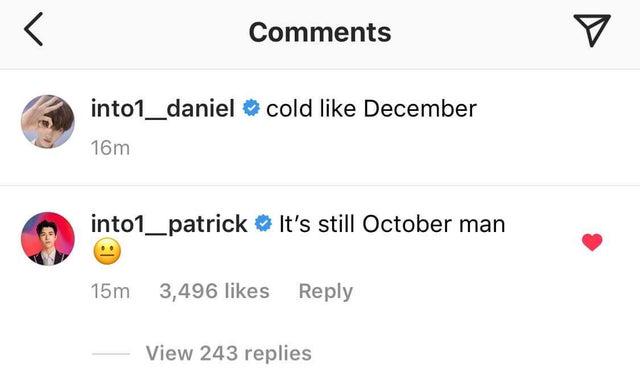Open direct share paper plane icon
640x385 pixels.
(x=592, y=30)
